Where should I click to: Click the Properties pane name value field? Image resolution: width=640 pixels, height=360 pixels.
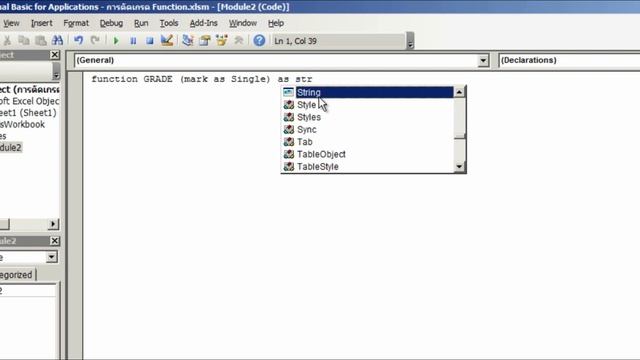click(x=28, y=290)
